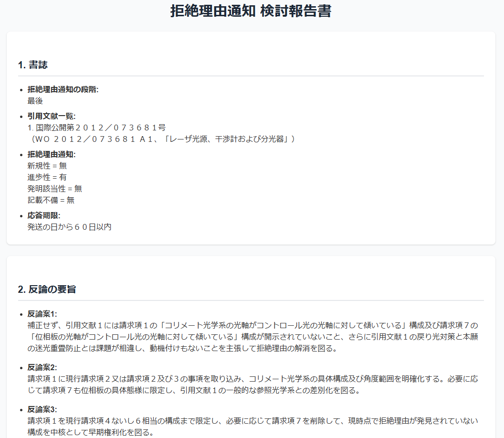Click the value 発送の日から６０日以内

(69, 227)
